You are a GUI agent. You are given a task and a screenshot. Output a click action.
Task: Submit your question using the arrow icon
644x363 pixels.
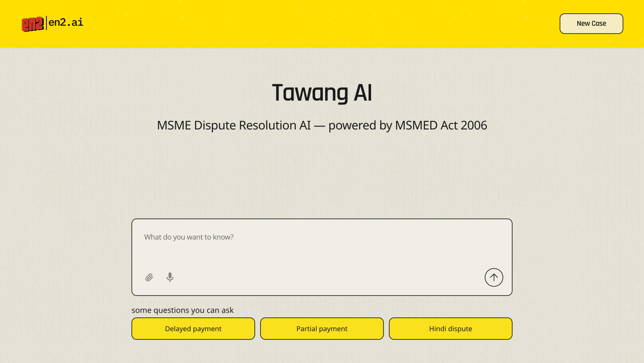tap(493, 277)
